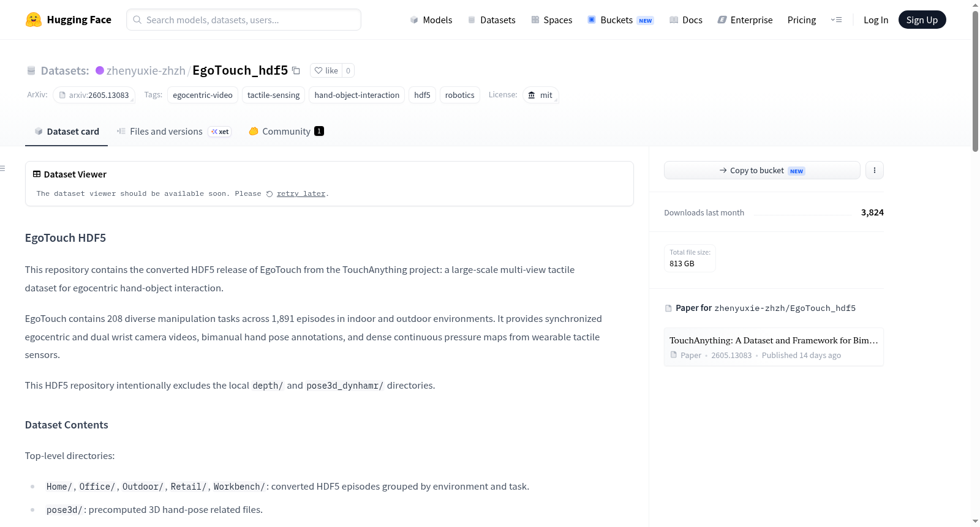Select the egocentric-video tag
This screenshot has height=527, width=980.
(203, 95)
